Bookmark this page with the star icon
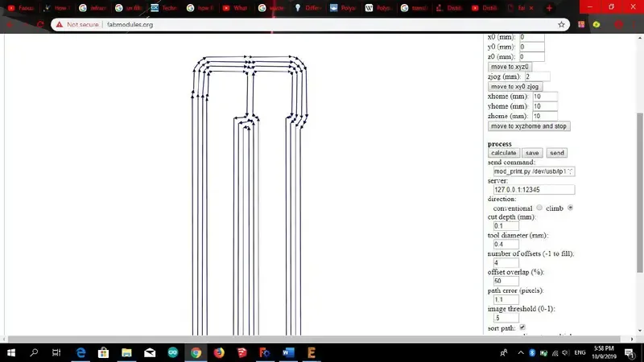Screen dimensions: 644x362 (x=561, y=25)
